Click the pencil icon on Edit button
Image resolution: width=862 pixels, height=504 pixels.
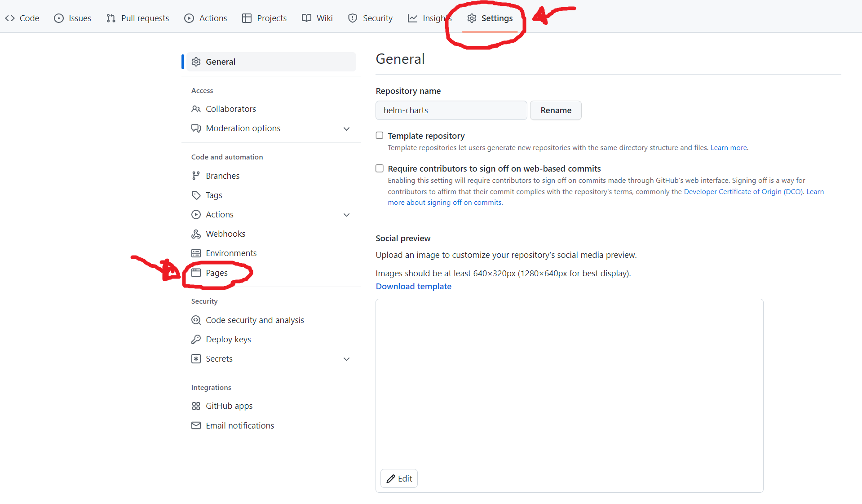click(391, 478)
